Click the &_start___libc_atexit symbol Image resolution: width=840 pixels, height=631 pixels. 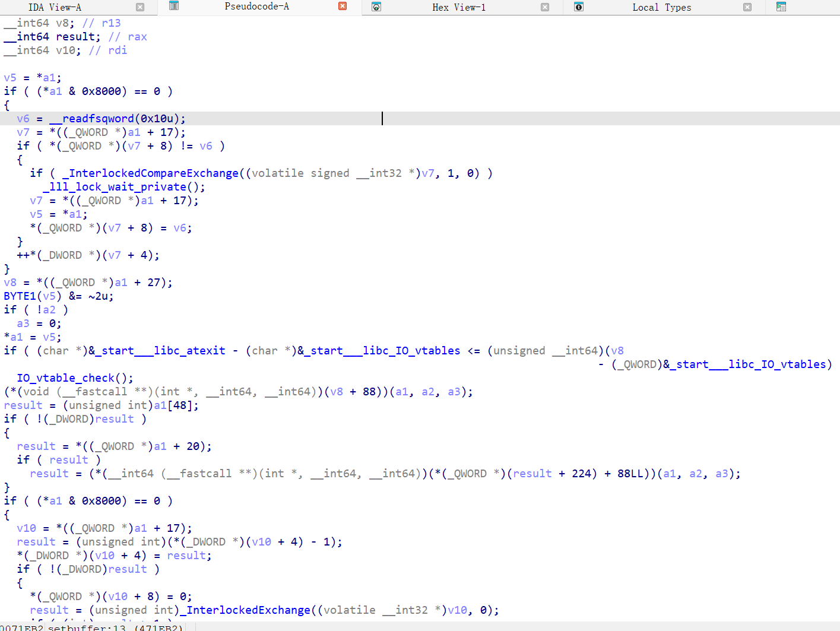click(x=157, y=351)
